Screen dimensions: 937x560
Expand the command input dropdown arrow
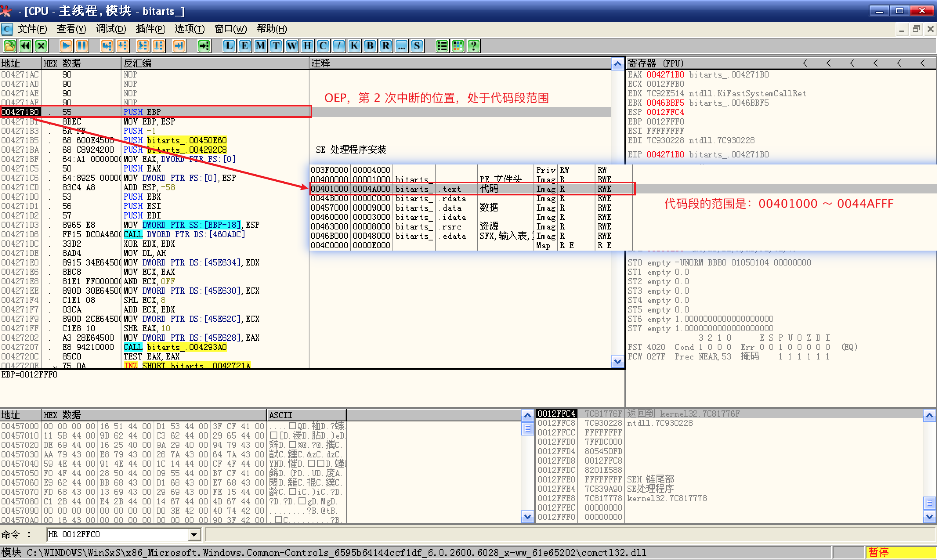(x=194, y=535)
